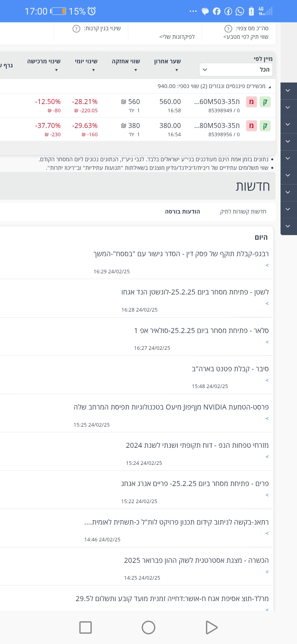Tap blue arrow under פרסט NVIDIA news item
297x644 pixels.
[x=267, y=419]
